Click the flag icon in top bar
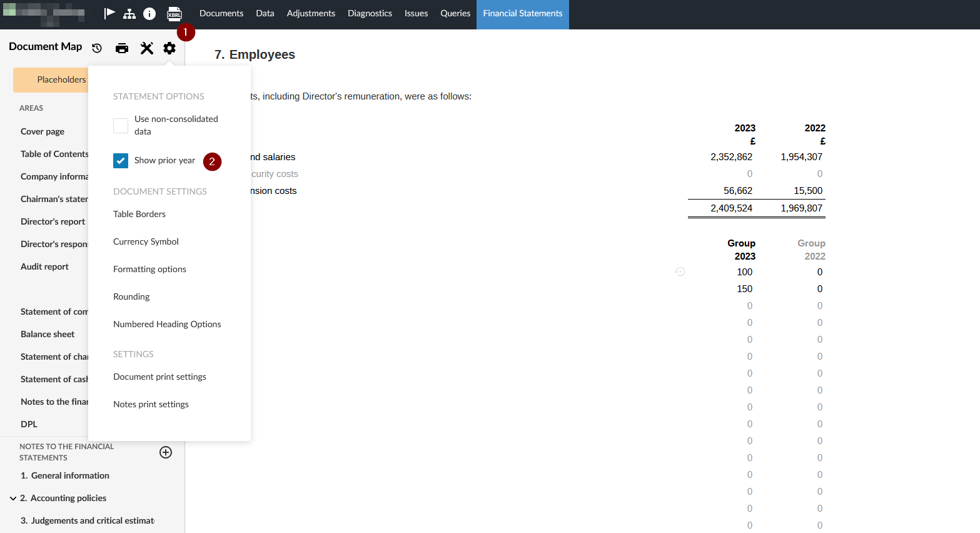The height and width of the screenshot is (533, 980). point(109,13)
